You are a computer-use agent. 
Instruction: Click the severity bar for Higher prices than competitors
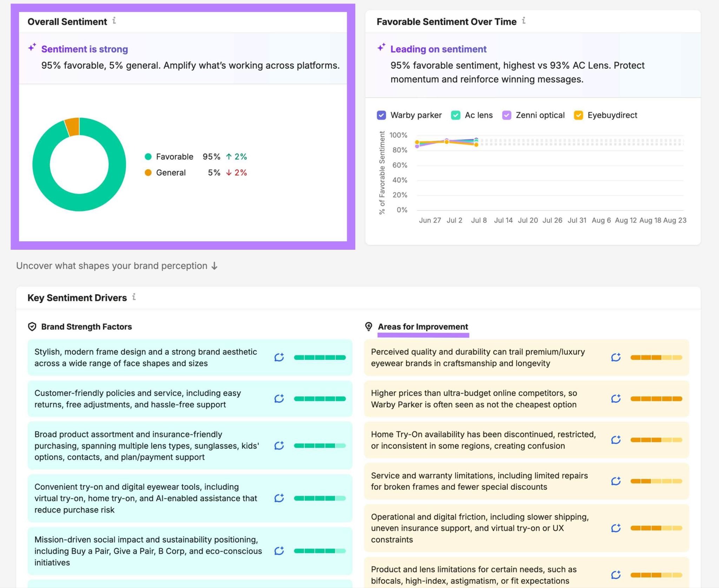pyautogui.click(x=656, y=399)
